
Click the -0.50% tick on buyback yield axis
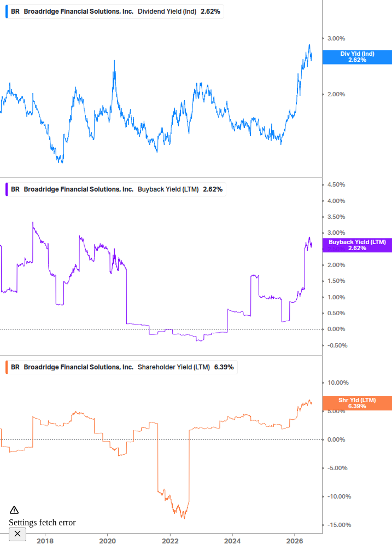pos(337,345)
